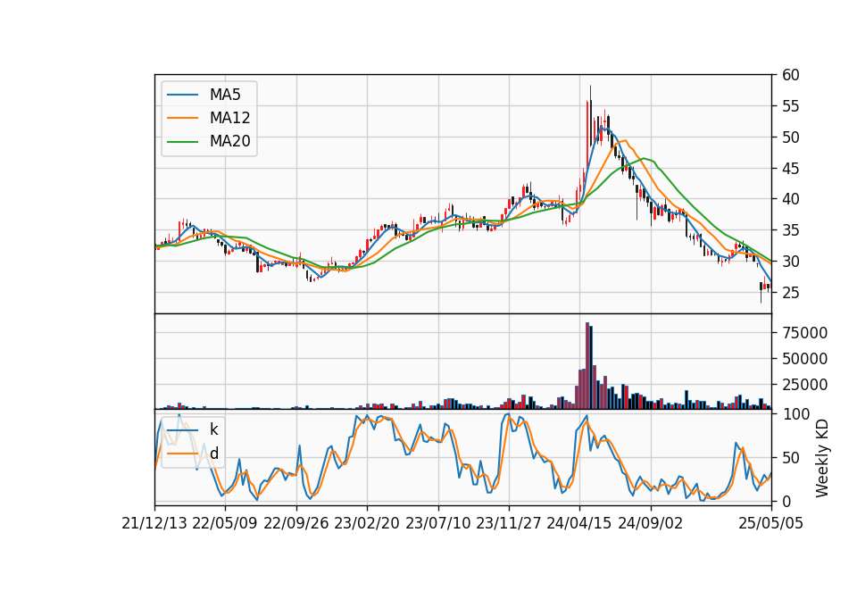Click the price axis value 35
Image resolution: width=857 pixels, height=616 pixels.
pyautogui.click(x=790, y=230)
